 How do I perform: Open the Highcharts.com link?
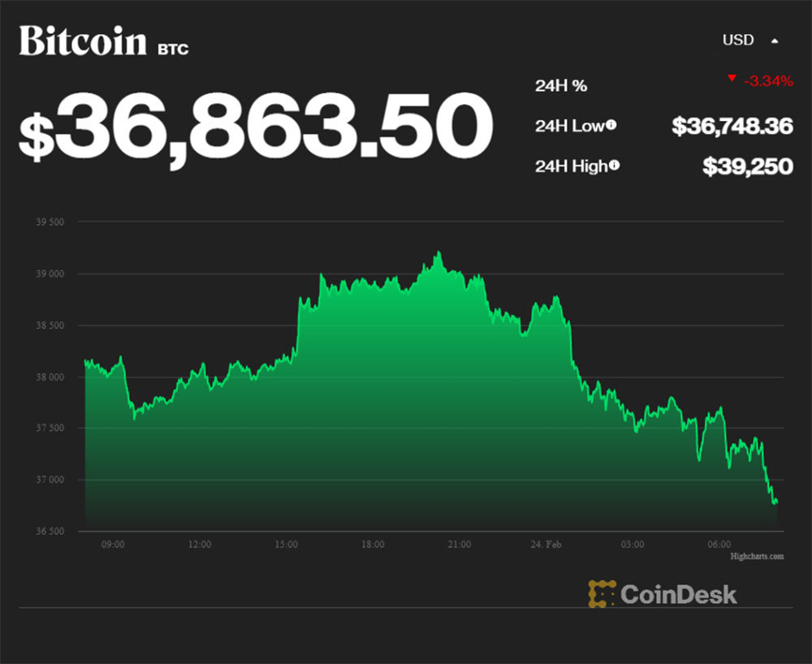click(757, 556)
